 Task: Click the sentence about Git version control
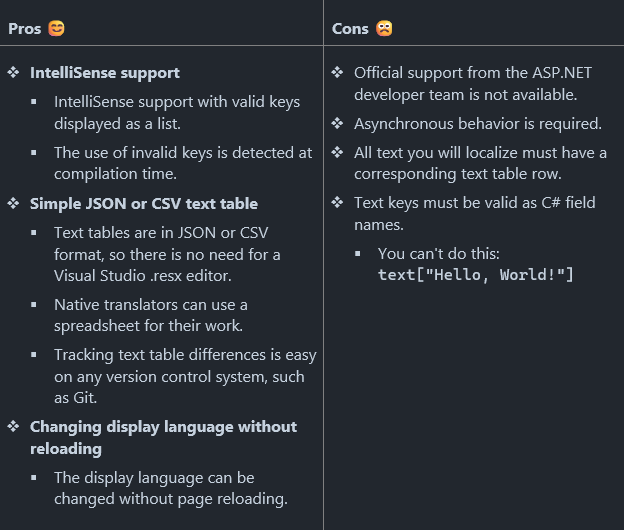click(x=185, y=376)
